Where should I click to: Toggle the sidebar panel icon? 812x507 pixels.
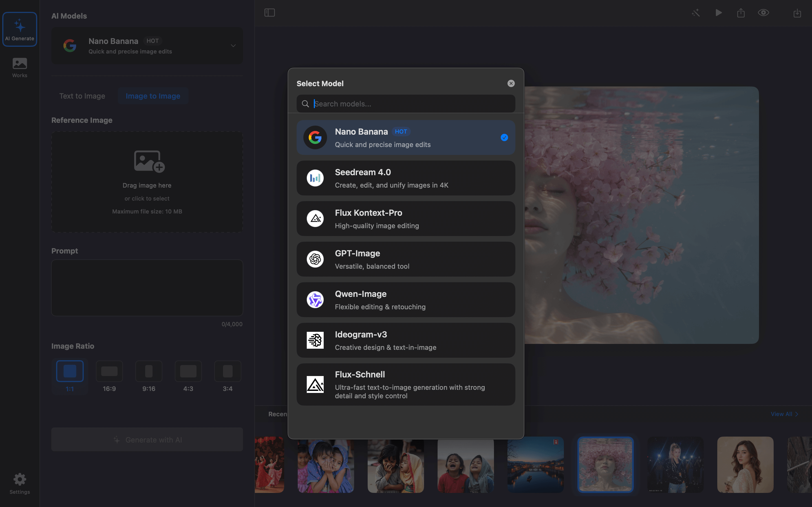270,13
